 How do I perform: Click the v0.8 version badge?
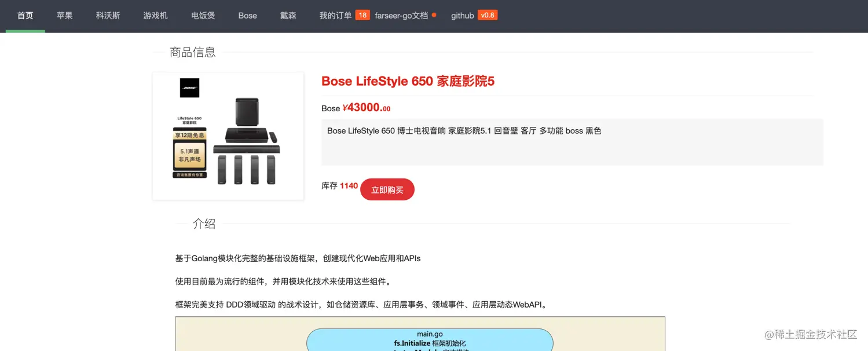tap(488, 15)
